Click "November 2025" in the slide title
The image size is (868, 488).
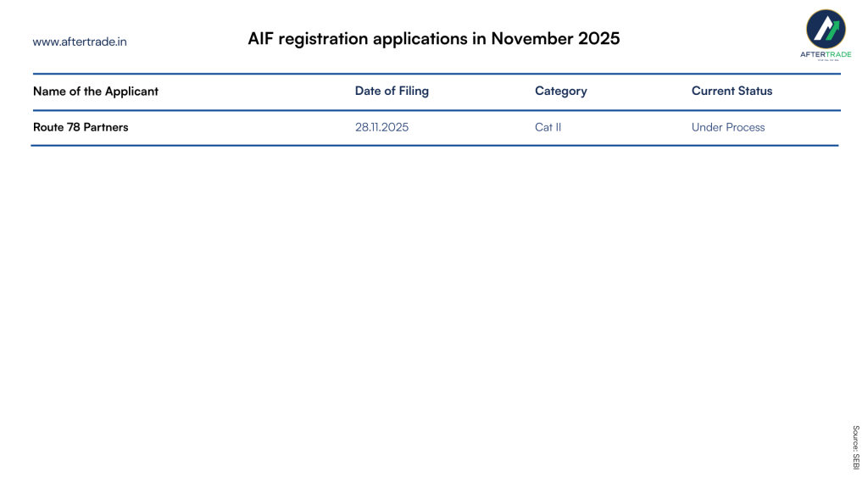[555, 39]
